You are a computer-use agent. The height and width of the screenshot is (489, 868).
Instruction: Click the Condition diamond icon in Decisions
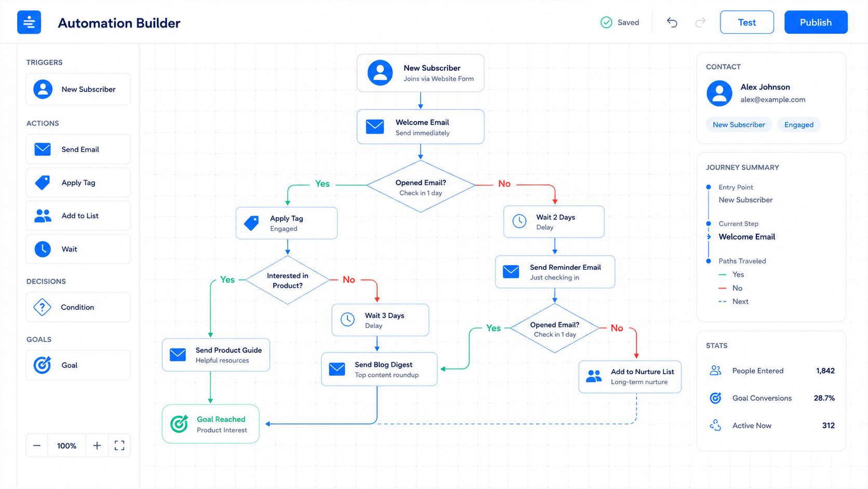[42, 307]
